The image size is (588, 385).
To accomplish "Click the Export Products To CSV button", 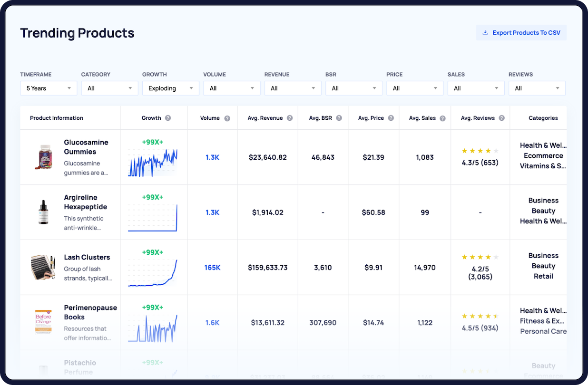I will click(x=521, y=33).
